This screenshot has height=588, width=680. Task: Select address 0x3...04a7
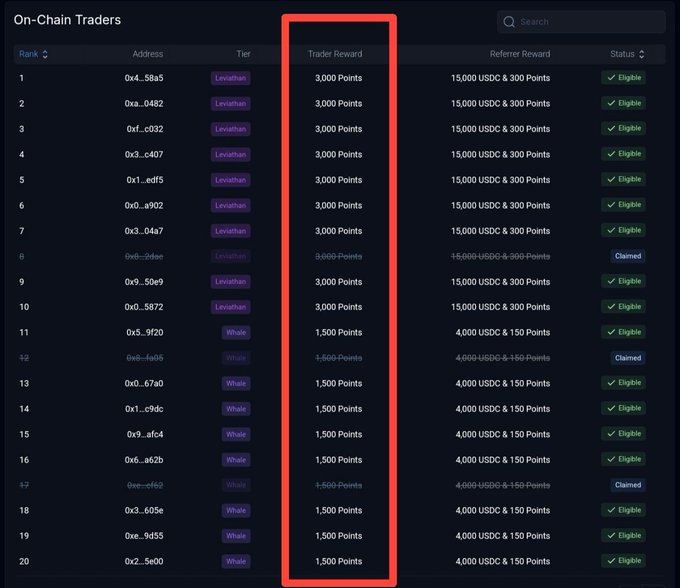[x=144, y=231]
